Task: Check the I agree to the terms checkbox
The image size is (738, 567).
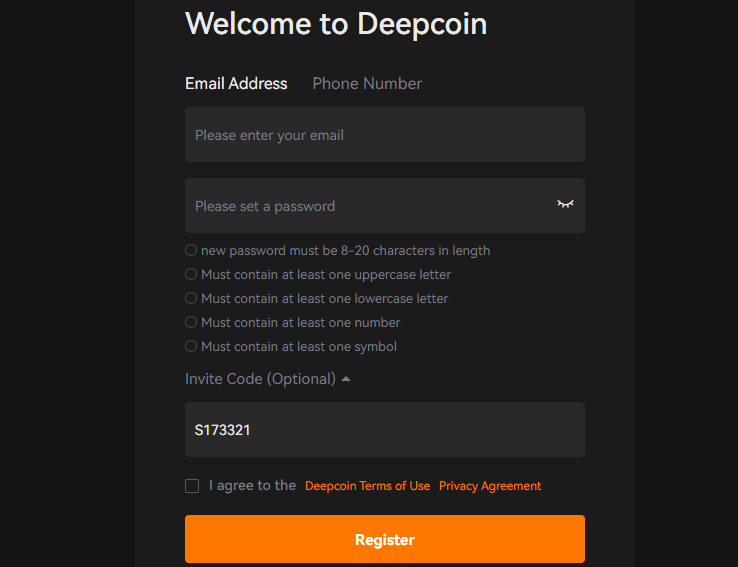Action: 192,486
